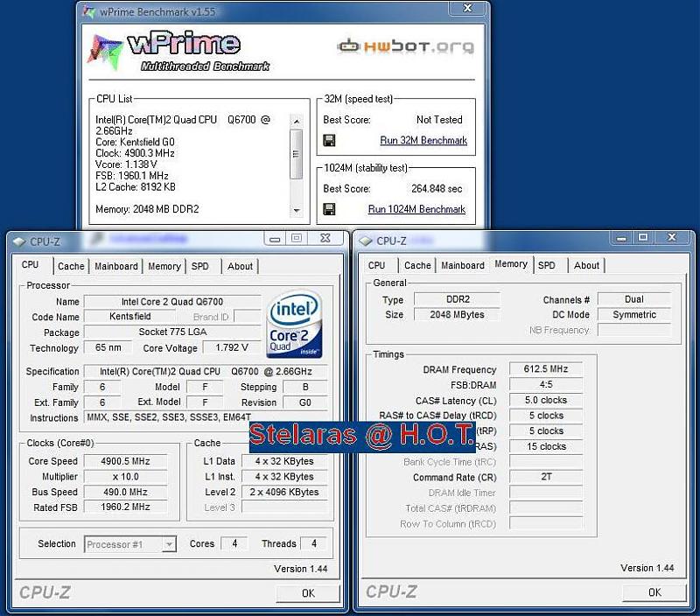The image size is (700, 616).
Task: Click the Cores count field showing 4
Action: 234,543
